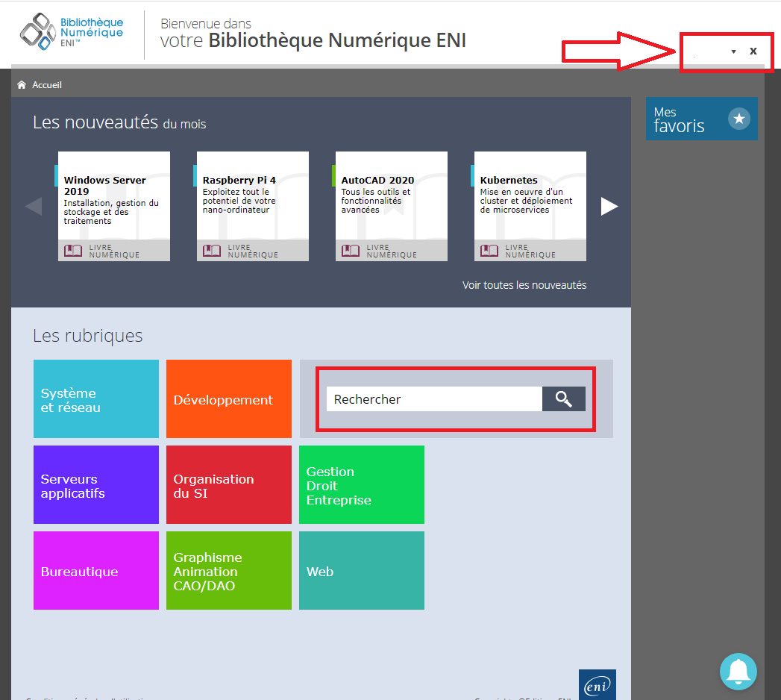The image size is (781, 700).
Task: Open the Serveurs applicatifs category tile
Action: click(x=96, y=485)
